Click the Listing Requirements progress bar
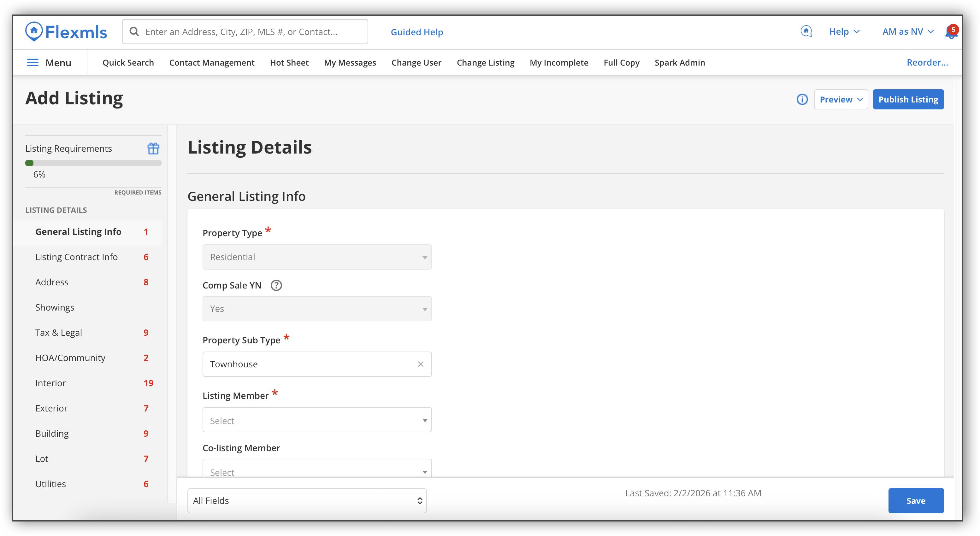This screenshot has height=536, width=980. click(93, 163)
